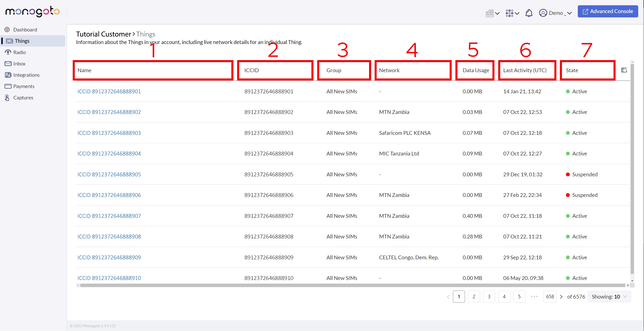This screenshot has height=331, width=644.
Task: Click ICCID number cell 8912372646888903
Action: (x=269, y=133)
